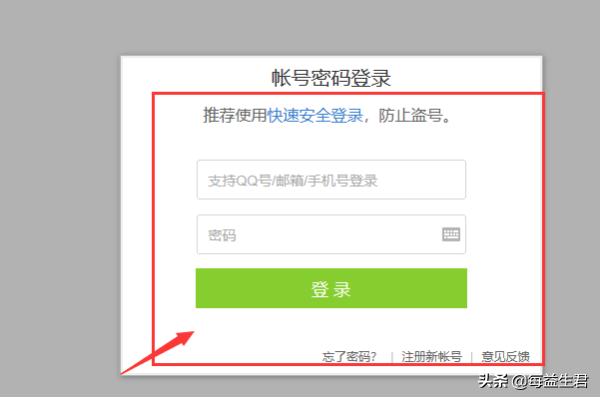Open the 意见反馈 feedback link

tap(505, 357)
